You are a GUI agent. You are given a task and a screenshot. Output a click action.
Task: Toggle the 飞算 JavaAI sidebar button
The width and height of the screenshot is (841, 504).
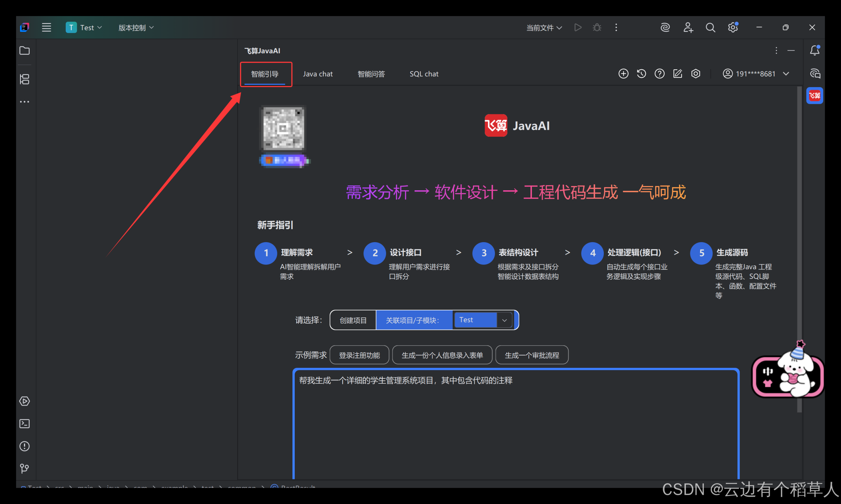click(814, 96)
